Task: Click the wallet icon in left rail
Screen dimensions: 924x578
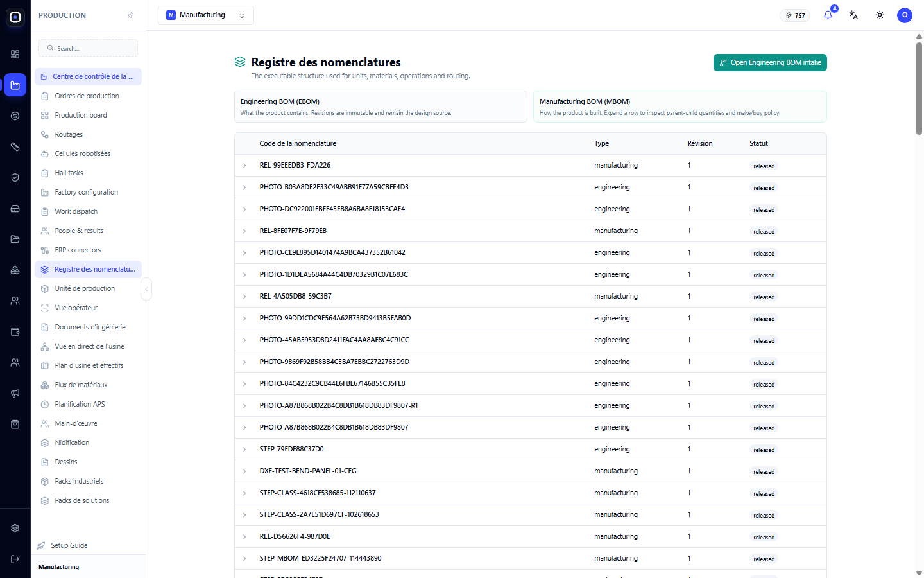Action: 15,331
